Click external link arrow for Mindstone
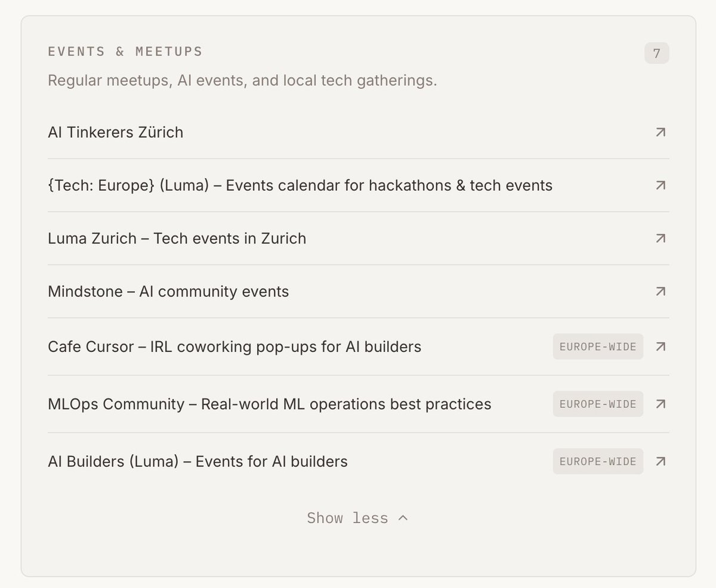 660,292
